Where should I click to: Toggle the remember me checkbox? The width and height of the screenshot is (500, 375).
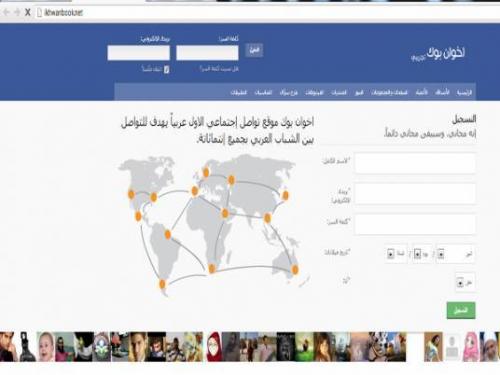[x=167, y=69]
